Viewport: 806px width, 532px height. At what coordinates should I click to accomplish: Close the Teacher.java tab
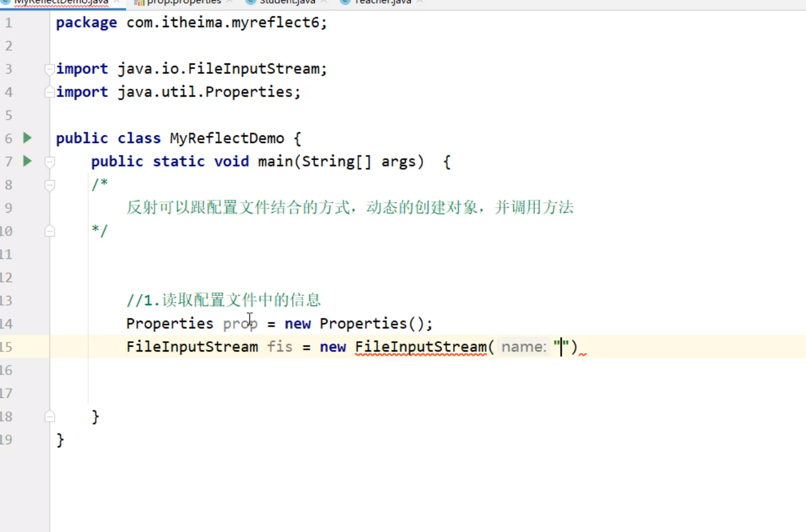pos(419,2)
